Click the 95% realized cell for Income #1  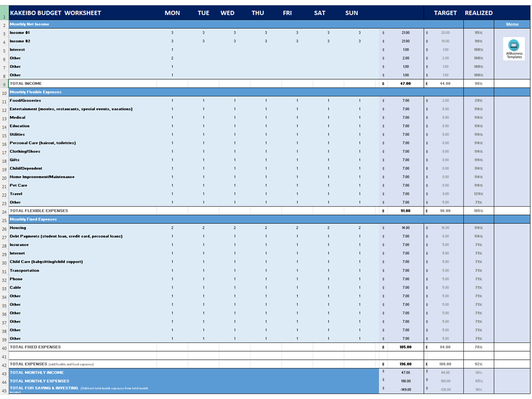[x=478, y=32]
